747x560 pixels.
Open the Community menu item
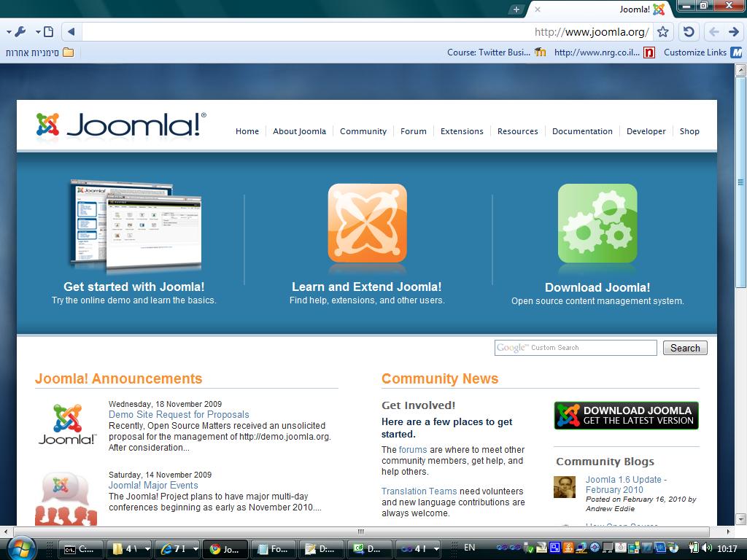point(363,131)
